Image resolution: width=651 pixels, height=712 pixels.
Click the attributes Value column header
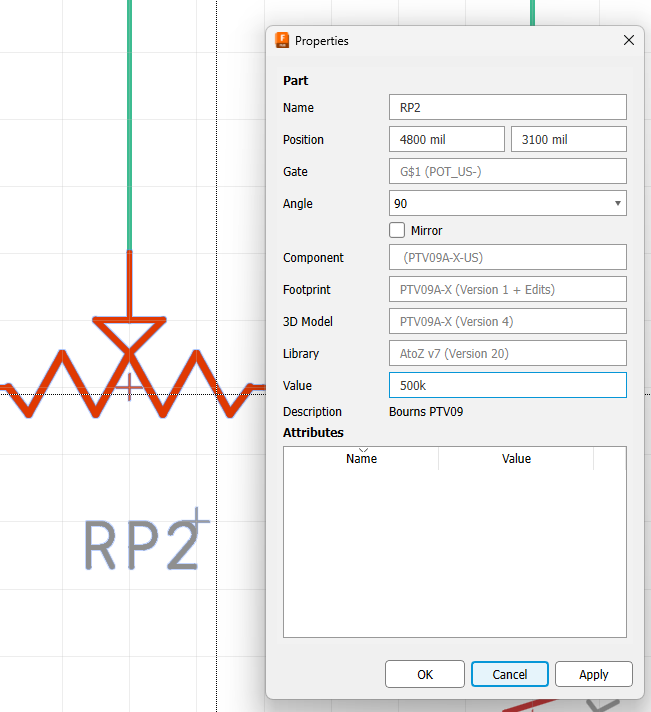point(516,459)
